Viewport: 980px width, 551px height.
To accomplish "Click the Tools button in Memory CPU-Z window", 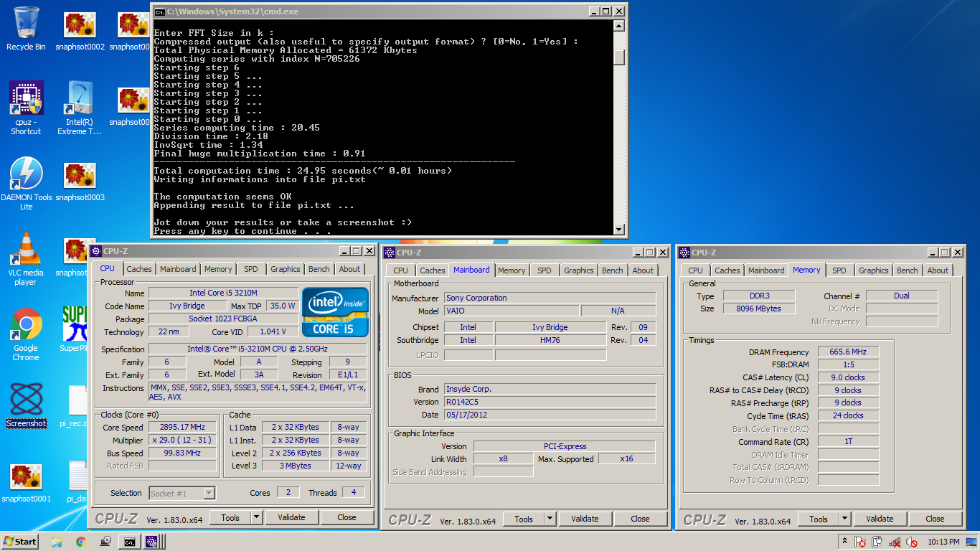I will 819,519.
